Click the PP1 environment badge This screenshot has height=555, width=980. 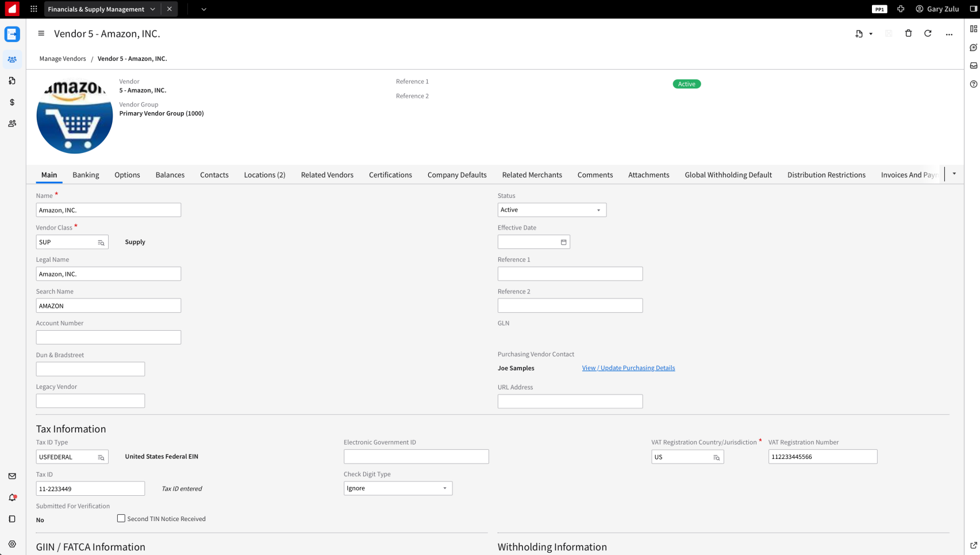[x=879, y=9]
